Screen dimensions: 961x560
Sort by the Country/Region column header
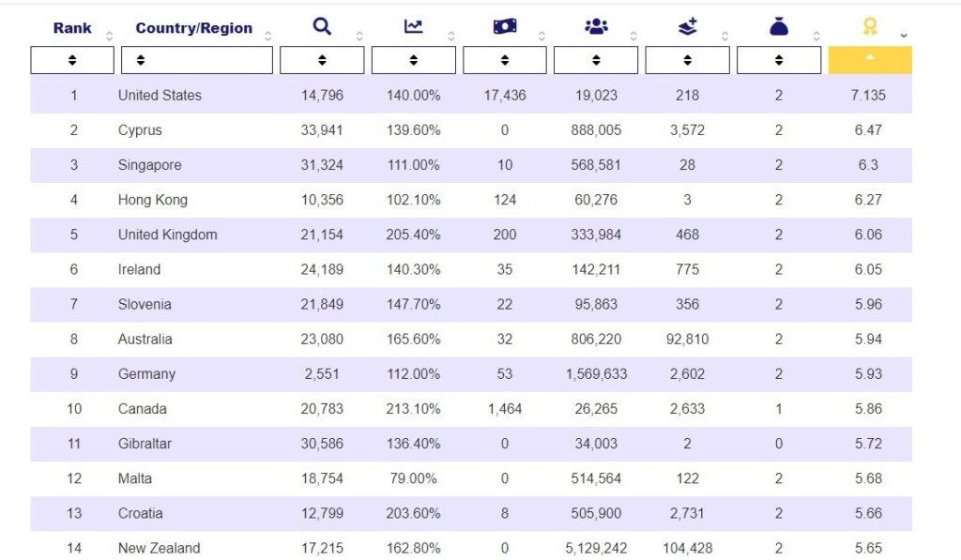(193, 27)
